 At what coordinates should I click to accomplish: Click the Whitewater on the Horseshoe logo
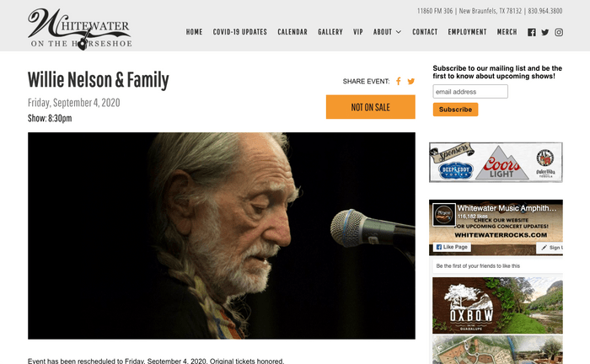click(x=80, y=29)
